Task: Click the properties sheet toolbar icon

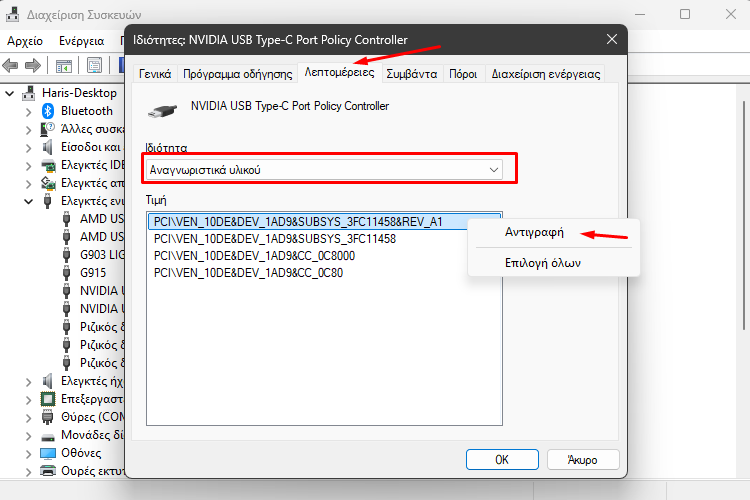Action: tap(94, 66)
